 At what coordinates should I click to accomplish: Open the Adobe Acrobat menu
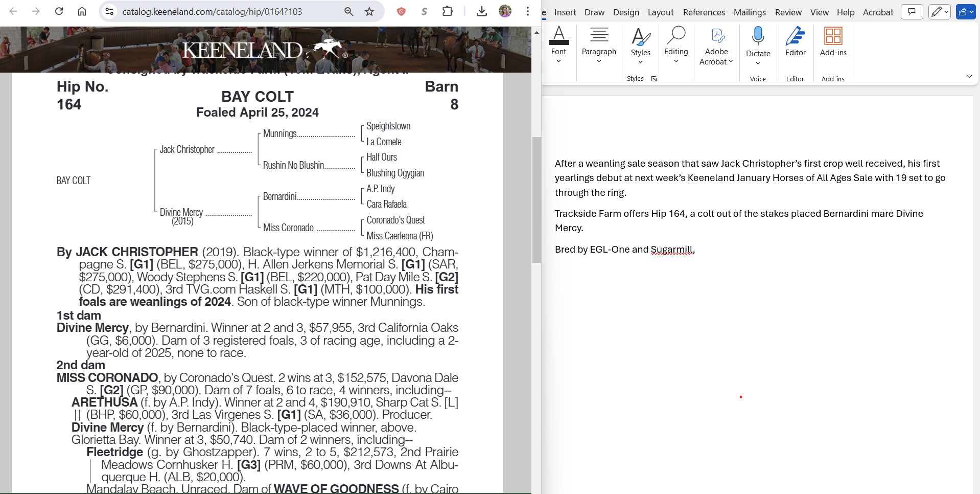(x=716, y=45)
